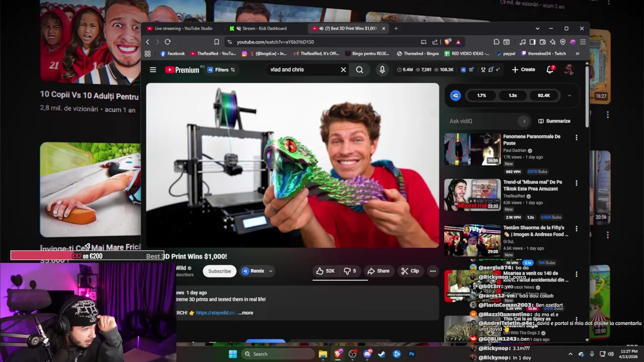
Task: Clear the search box text
Action: pos(344,70)
